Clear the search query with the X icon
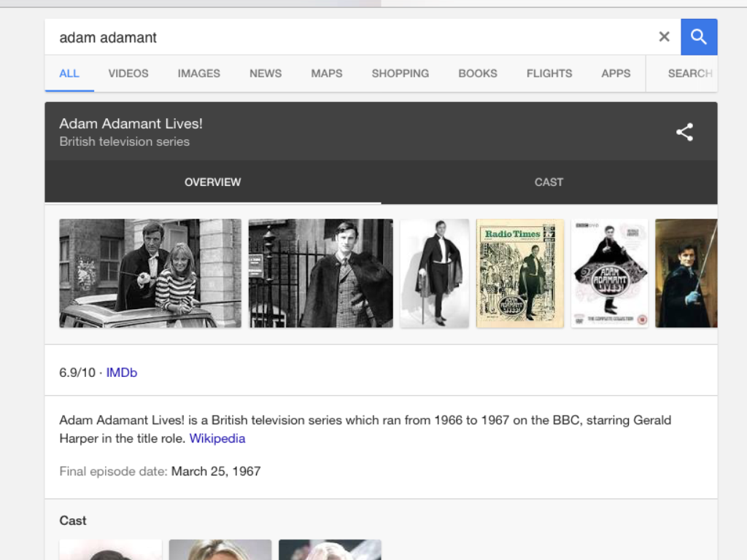This screenshot has width=747, height=560. pyautogui.click(x=664, y=36)
